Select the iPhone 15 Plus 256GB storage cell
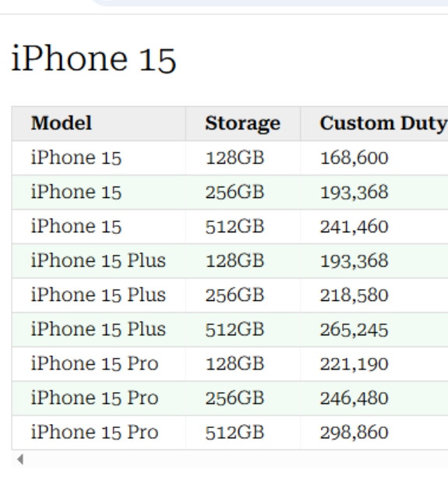Viewport: 448px width, 499px height. point(243,296)
